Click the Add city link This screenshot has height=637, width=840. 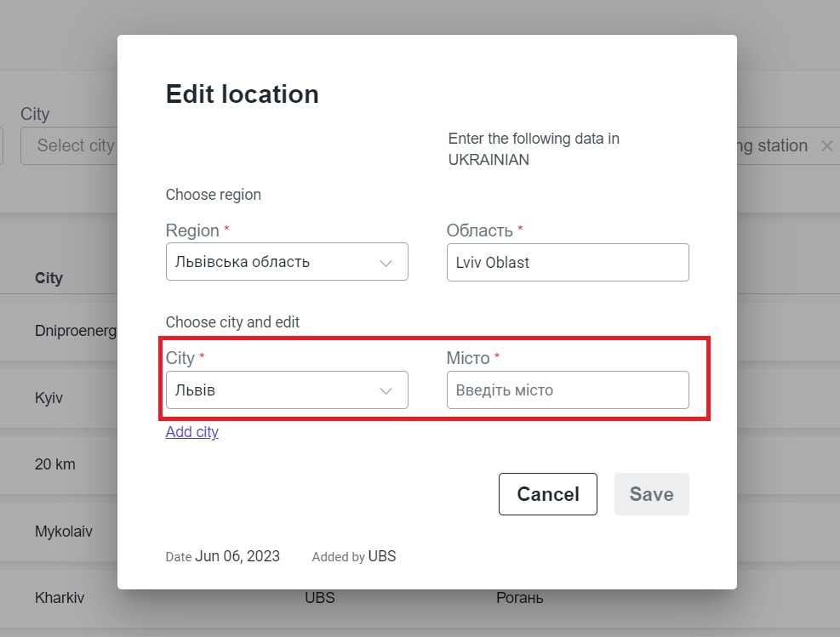pos(191,432)
